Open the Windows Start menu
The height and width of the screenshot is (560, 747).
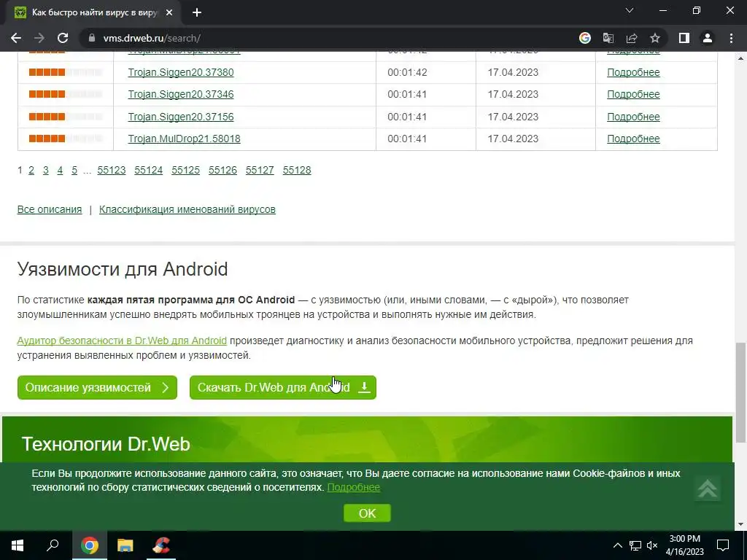18,545
